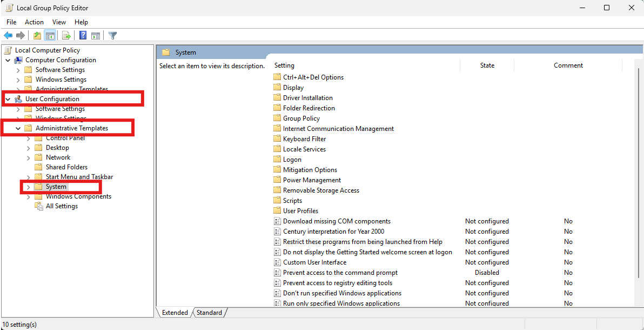Screen dimensions: 644x330
Task: Switch to the Standard tab
Action: [x=209, y=313]
